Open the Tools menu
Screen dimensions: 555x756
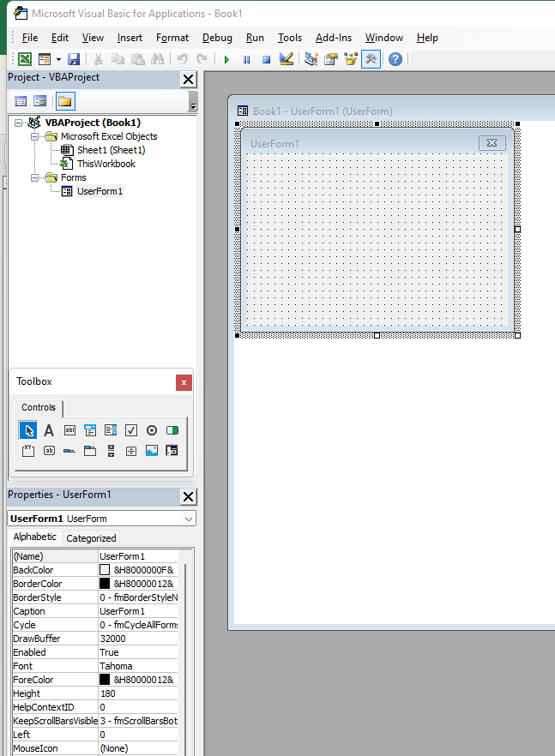coord(290,38)
